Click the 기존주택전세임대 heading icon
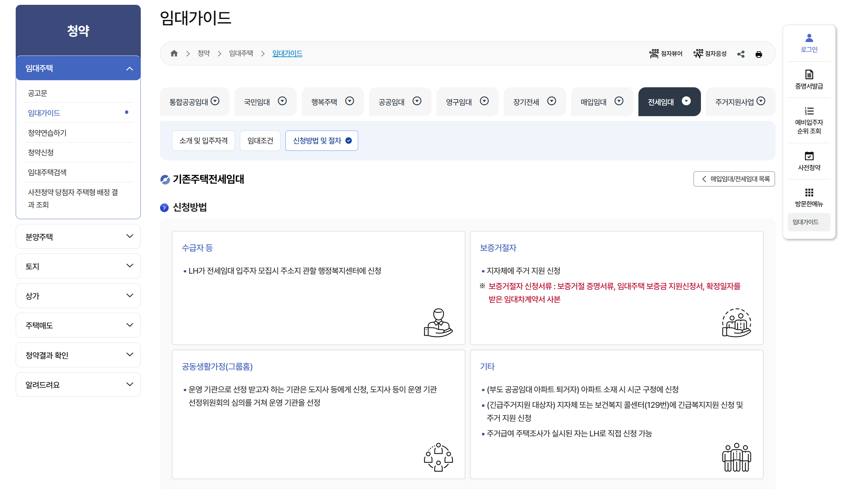 pos(165,179)
